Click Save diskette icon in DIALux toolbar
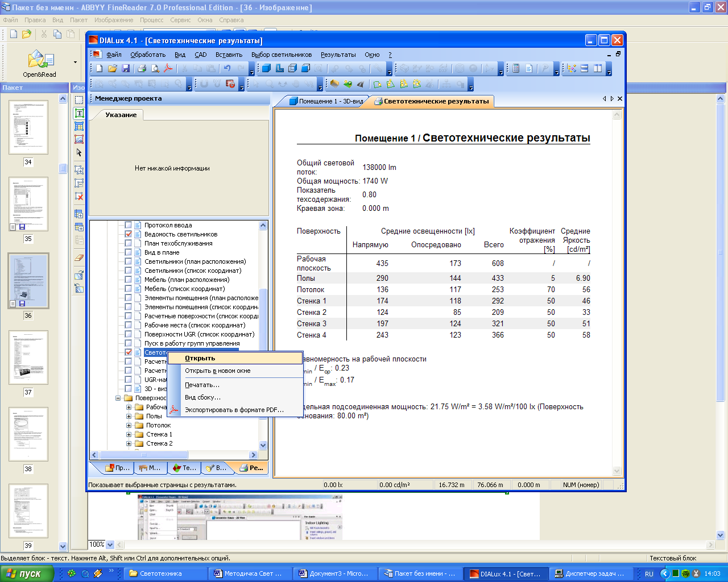This screenshot has width=728, height=582. (x=126, y=69)
